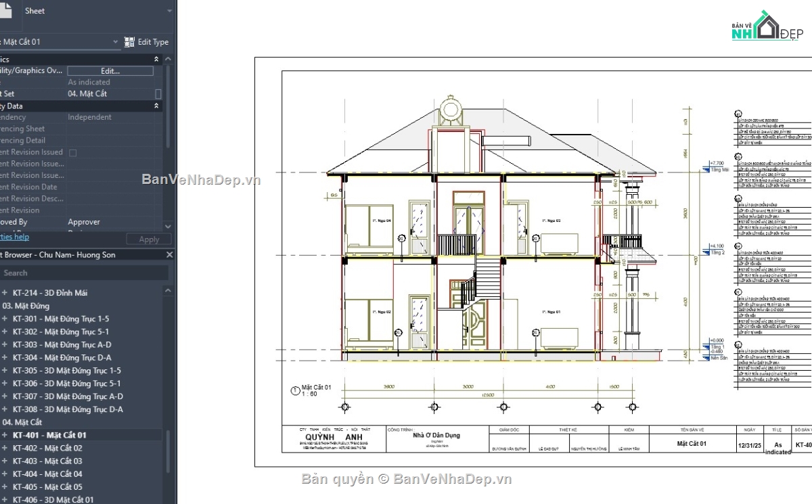
Task: Select sheet KT-402 - Mặt Cắt 02
Action: (x=47, y=448)
